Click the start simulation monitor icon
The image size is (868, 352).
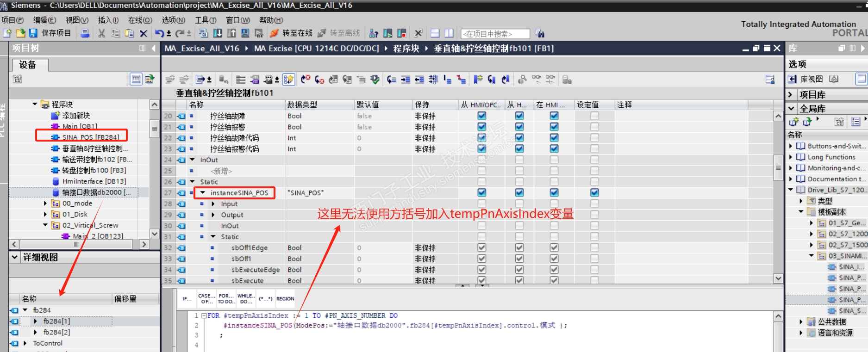pyautogui.click(x=245, y=33)
